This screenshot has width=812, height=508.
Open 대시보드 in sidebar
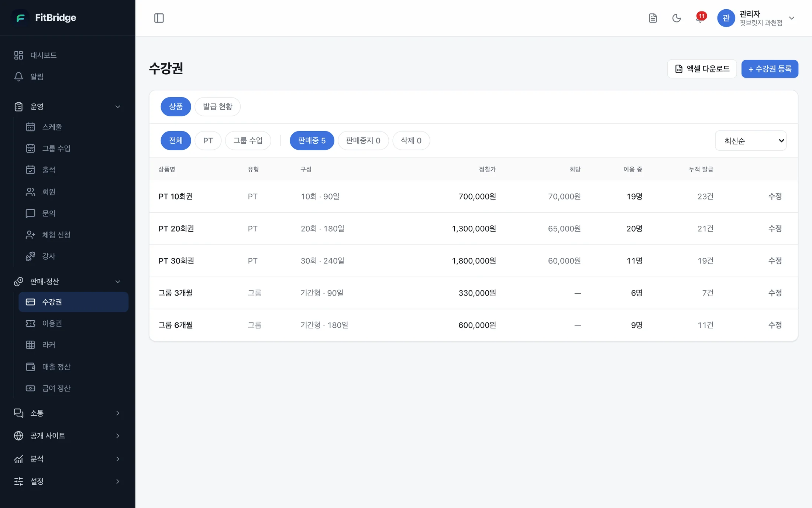point(68,55)
